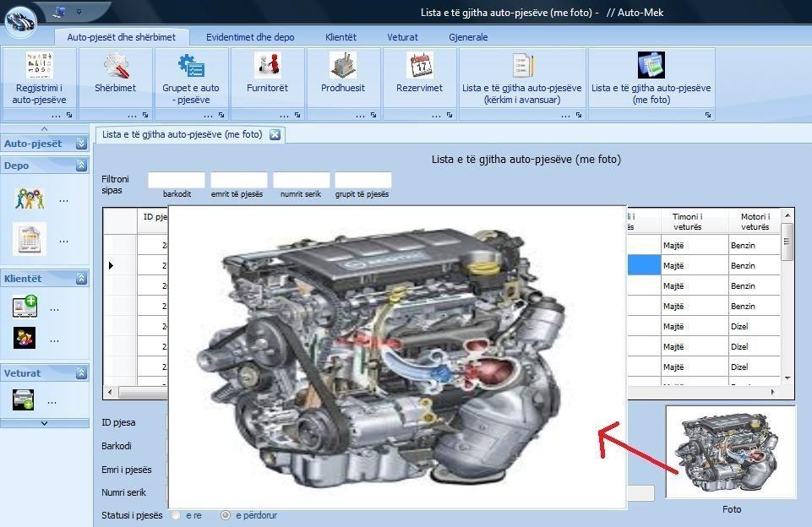The image size is (812, 527).
Task: Open Regjistrimi i auto-pjesëve ribbon icon
Action: click(40, 65)
